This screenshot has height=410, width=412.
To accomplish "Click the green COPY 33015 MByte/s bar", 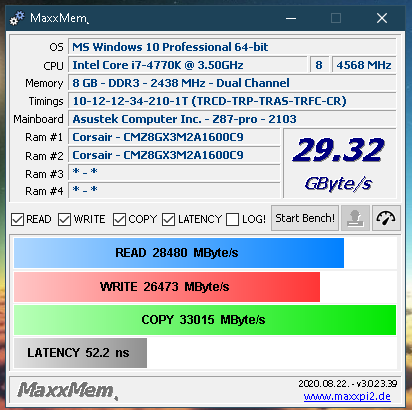I will (x=205, y=320).
